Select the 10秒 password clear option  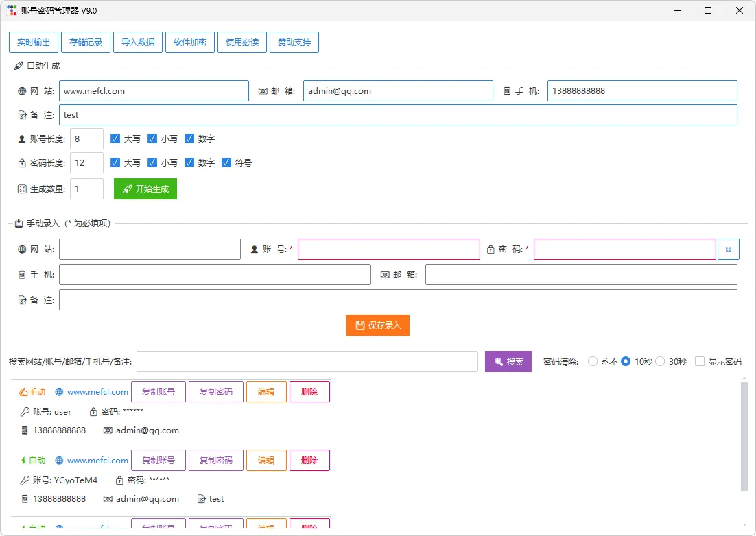click(x=626, y=362)
